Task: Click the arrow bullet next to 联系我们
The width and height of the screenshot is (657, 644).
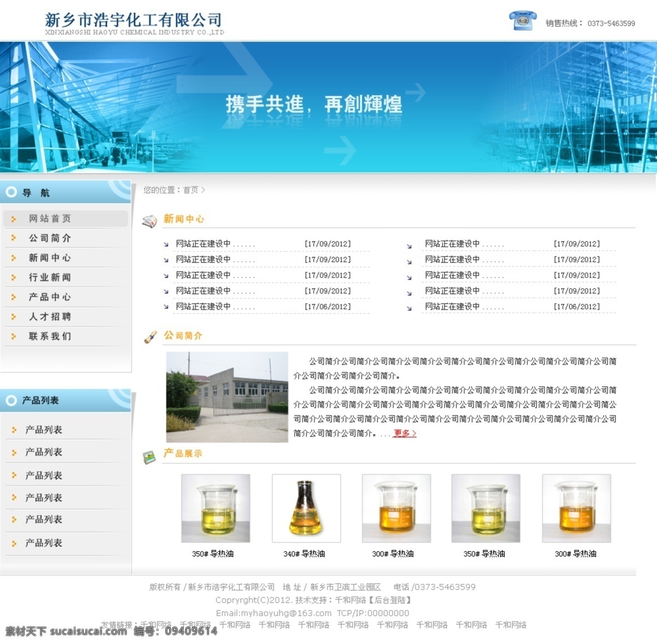Action: (x=14, y=336)
